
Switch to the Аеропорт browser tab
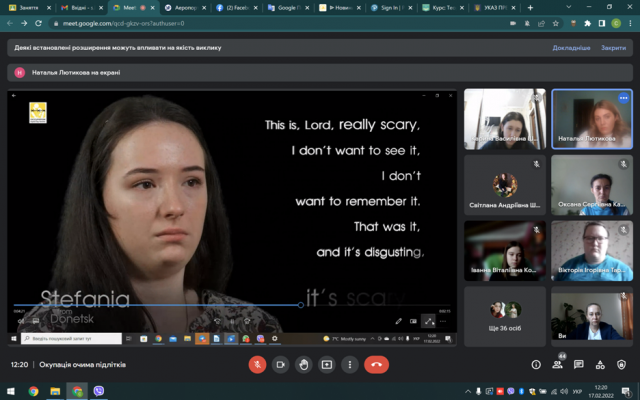[186, 8]
